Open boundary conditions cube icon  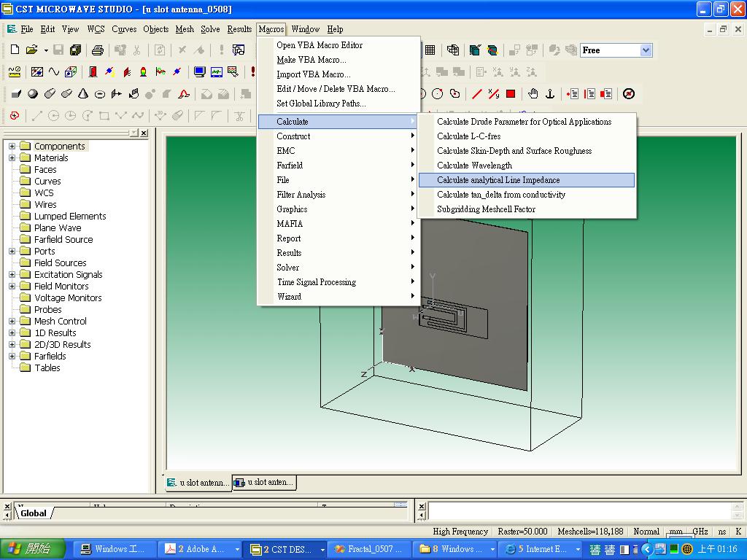pyautogui.click(x=71, y=72)
